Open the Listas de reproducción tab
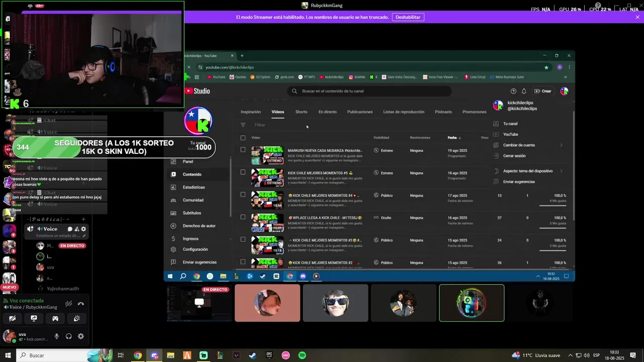The width and height of the screenshot is (644, 362). (404, 112)
